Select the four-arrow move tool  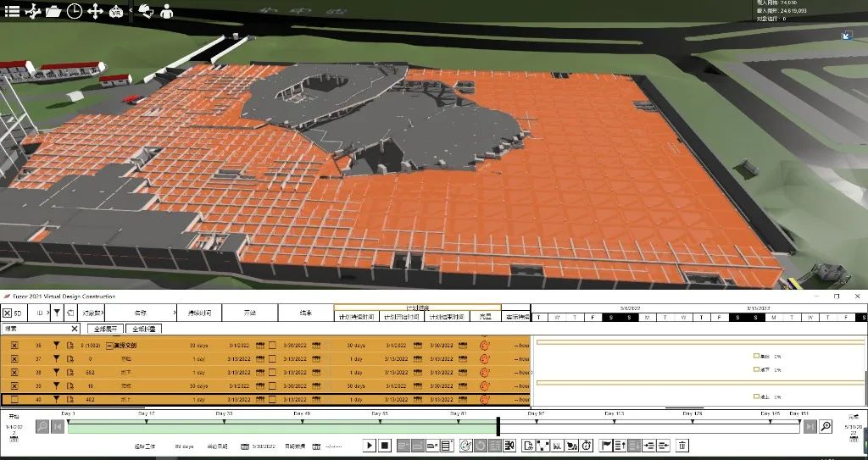pyautogui.click(x=95, y=11)
